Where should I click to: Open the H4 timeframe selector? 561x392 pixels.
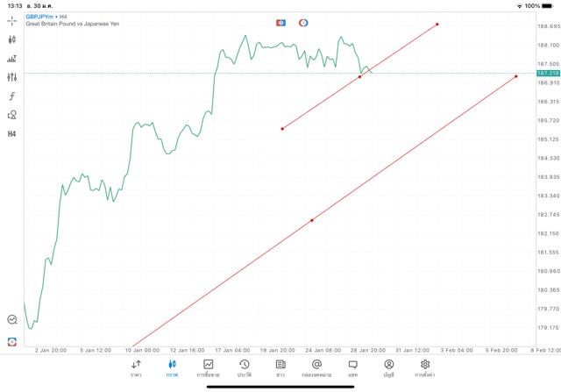tap(12, 134)
